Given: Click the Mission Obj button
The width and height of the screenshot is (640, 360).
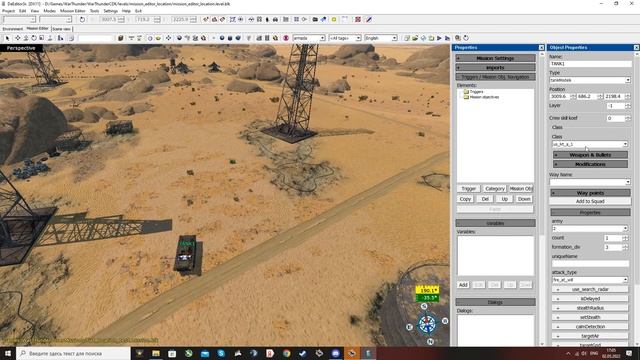Looking at the screenshot, I should click(521, 189).
